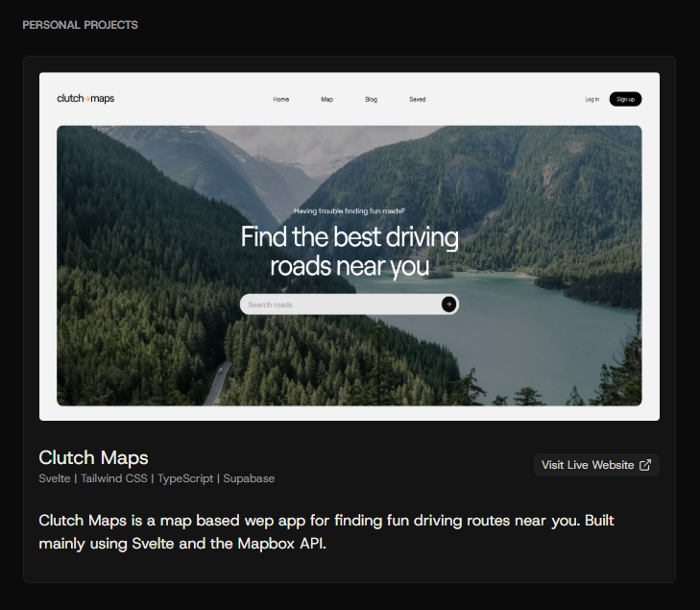The height and width of the screenshot is (610, 700).
Task: Open the Home nav item
Action: (x=280, y=99)
